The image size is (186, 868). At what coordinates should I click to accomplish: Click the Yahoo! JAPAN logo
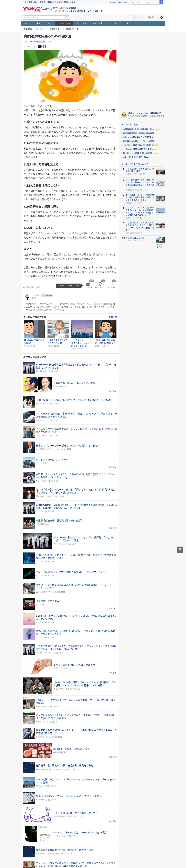tap(32, 9)
